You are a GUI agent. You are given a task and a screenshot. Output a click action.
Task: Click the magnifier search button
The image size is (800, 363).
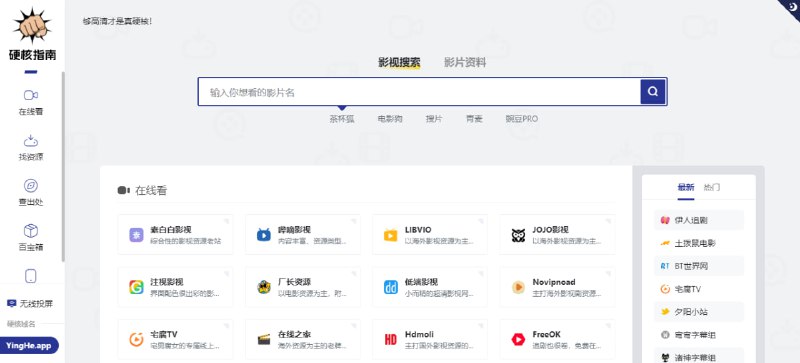(653, 92)
